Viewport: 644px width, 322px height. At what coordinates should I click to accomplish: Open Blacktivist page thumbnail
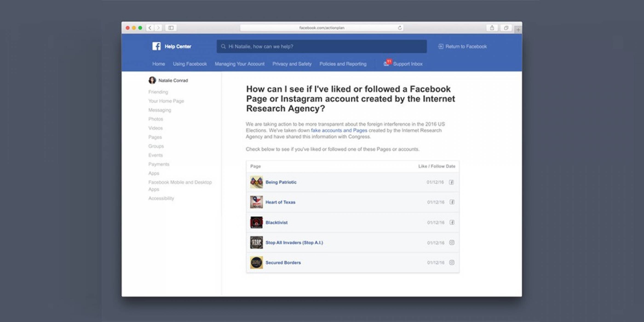pyautogui.click(x=256, y=222)
